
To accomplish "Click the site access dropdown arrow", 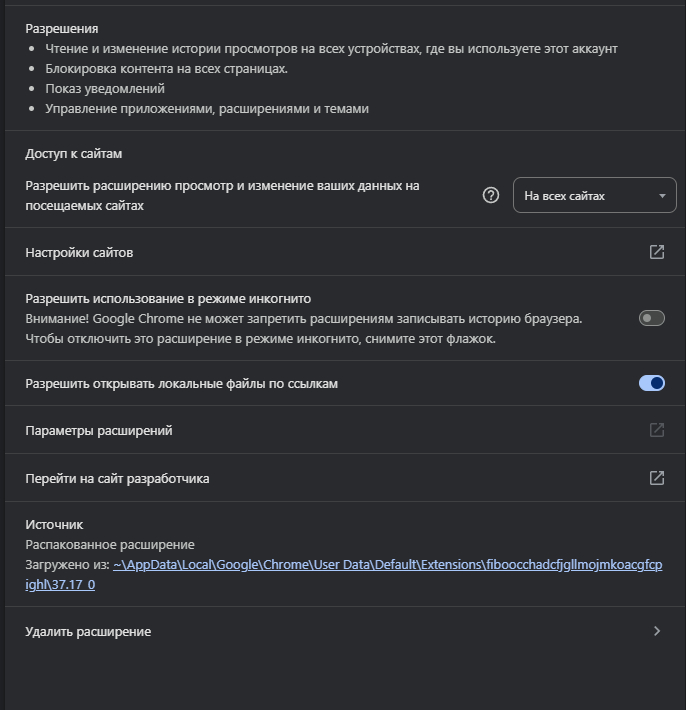I will tap(662, 196).
